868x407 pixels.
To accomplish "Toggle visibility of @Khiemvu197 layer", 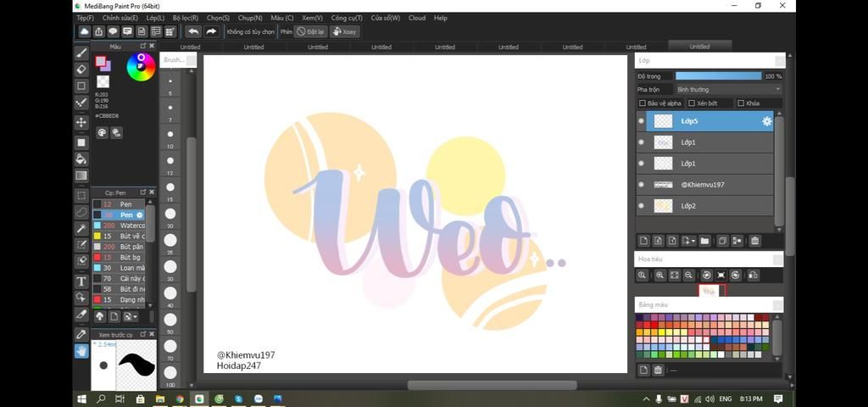I will [x=642, y=184].
